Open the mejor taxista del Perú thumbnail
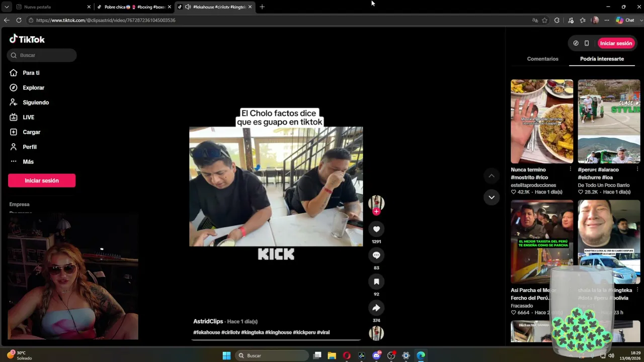The image size is (644, 362). [x=542, y=242]
